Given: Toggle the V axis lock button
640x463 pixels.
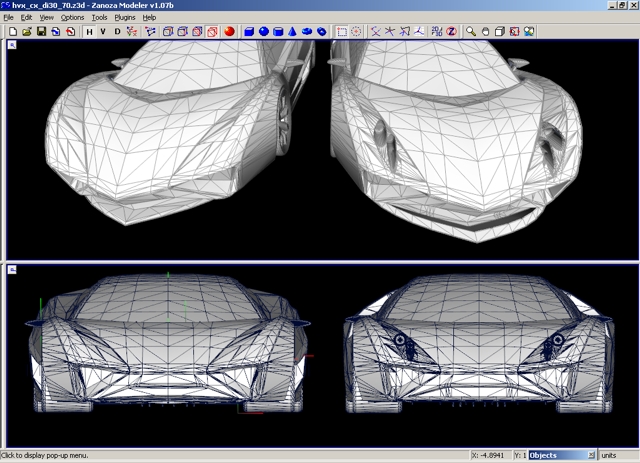Looking at the screenshot, I should [104, 31].
